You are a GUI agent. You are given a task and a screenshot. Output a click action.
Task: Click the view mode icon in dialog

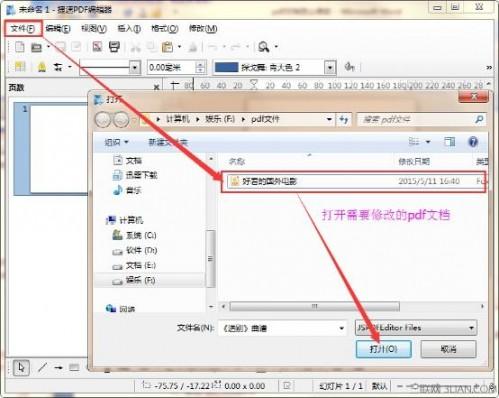414,142
